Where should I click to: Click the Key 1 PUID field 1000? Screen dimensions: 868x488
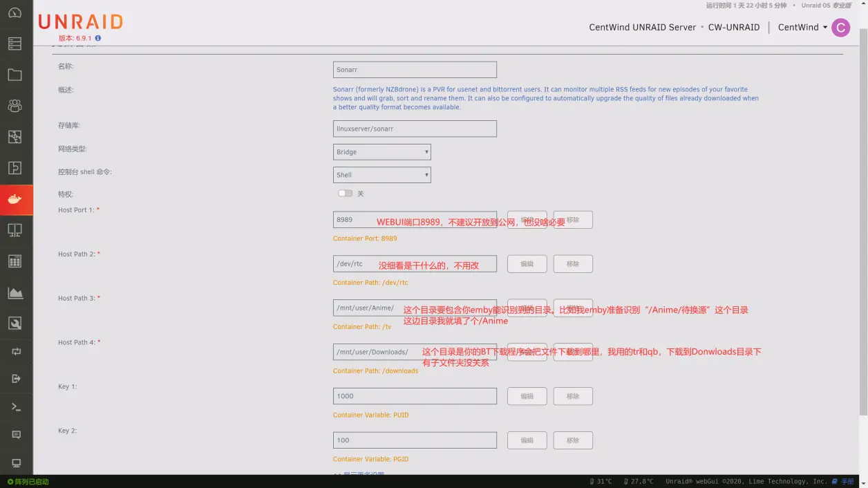(x=415, y=396)
